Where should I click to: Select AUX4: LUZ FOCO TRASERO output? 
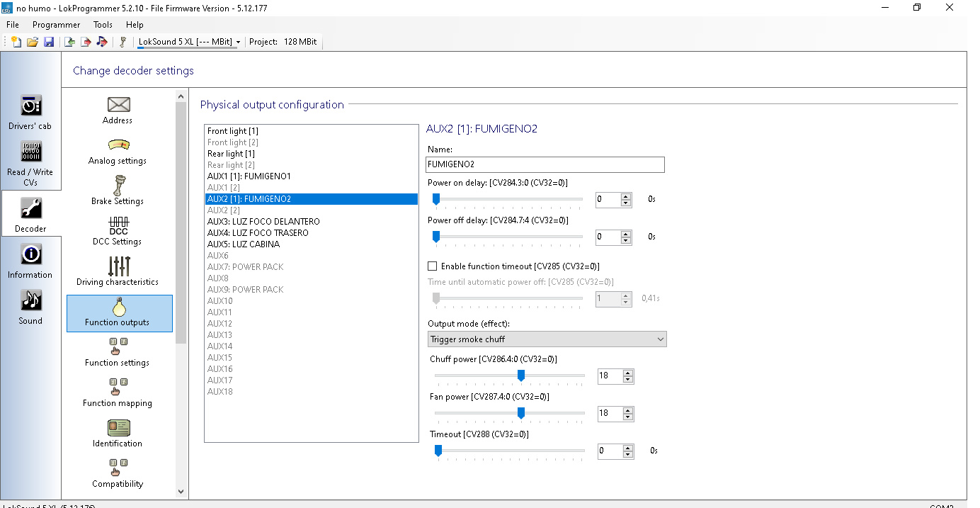click(x=312, y=233)
